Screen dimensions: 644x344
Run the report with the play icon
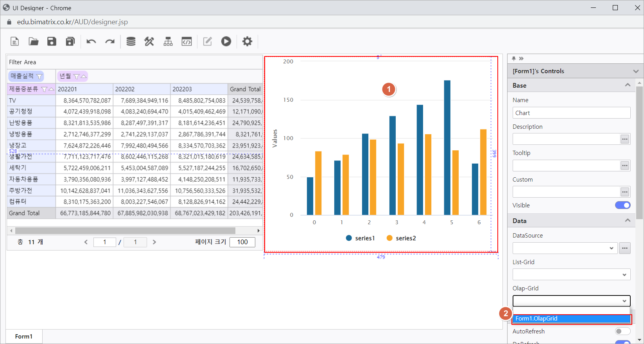226,41
